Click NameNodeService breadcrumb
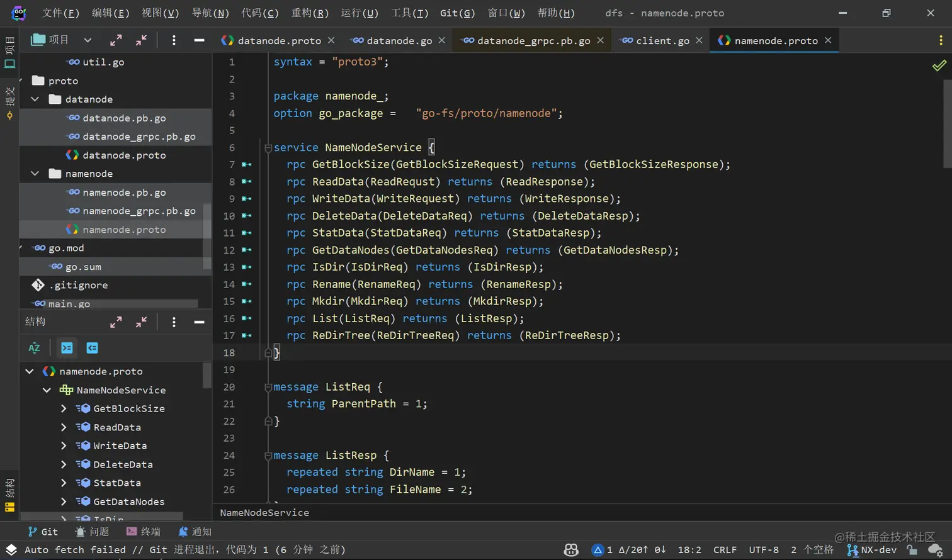 (x=264, y=513)
